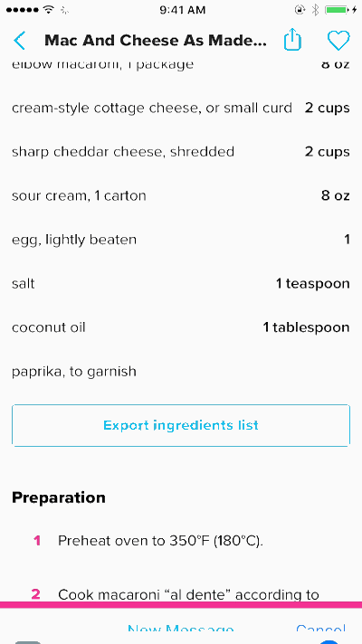Tap the 1 teaspoon salt quantity
Screen dimensions: 362x644
313,283
